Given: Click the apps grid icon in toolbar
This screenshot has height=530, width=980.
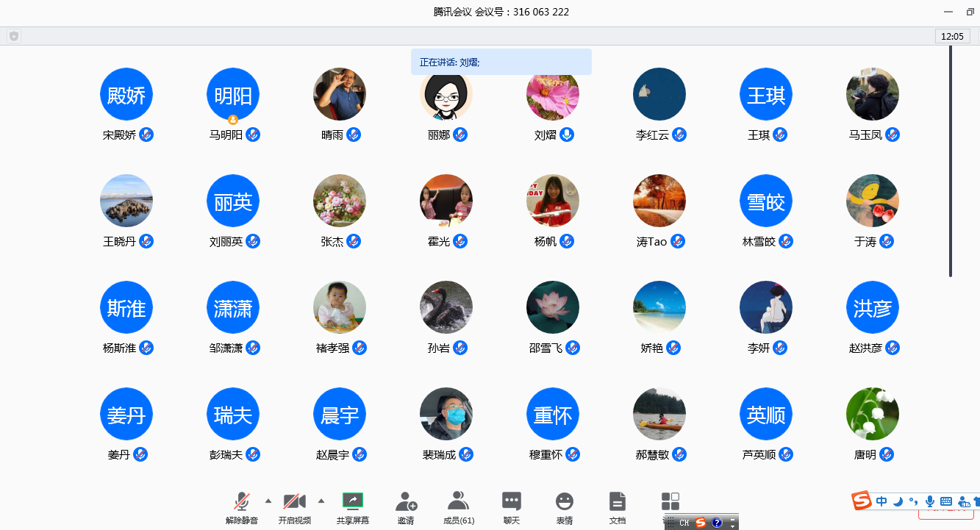Looking at the screenshot, I should coord(670,502).
